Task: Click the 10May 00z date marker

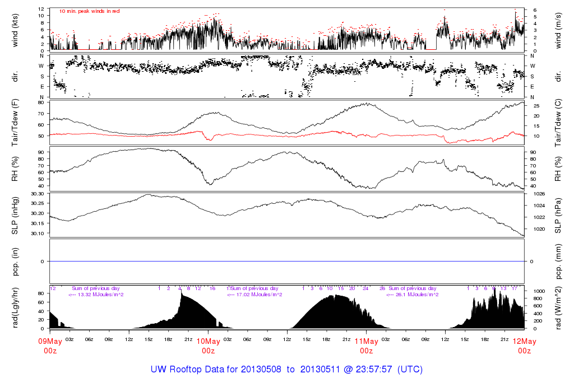Action: click(x=208, y=346)
